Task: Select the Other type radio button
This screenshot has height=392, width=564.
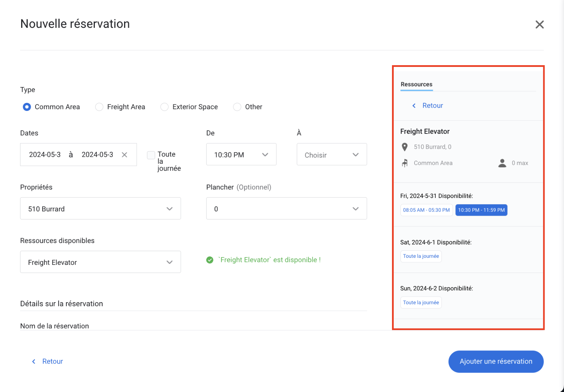Action: pos(237,107)
